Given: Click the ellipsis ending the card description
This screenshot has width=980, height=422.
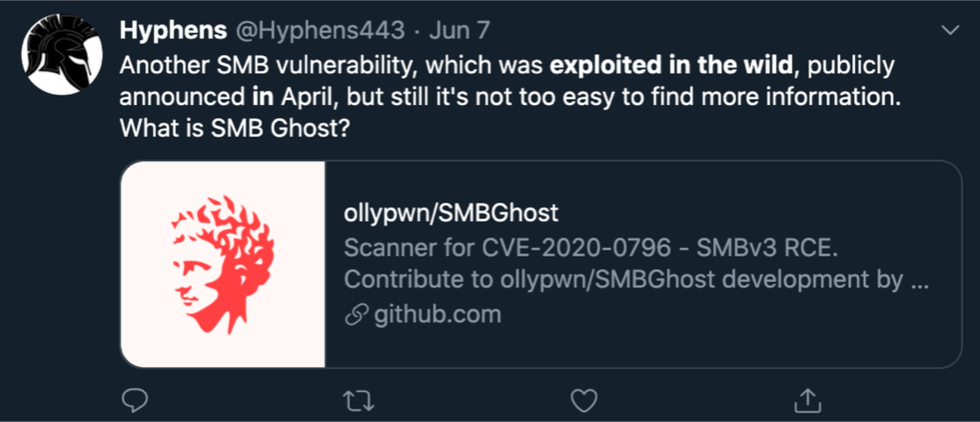Looking at the screenshot, I should coord(920,282).
